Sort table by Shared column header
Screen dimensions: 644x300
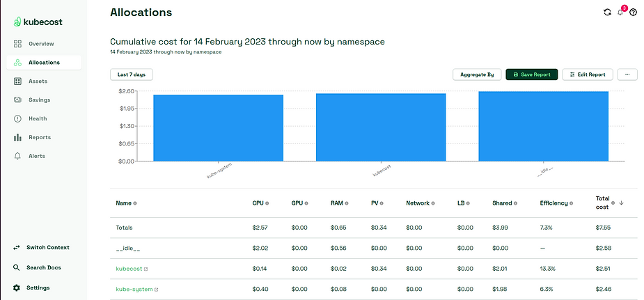[502, 203]
